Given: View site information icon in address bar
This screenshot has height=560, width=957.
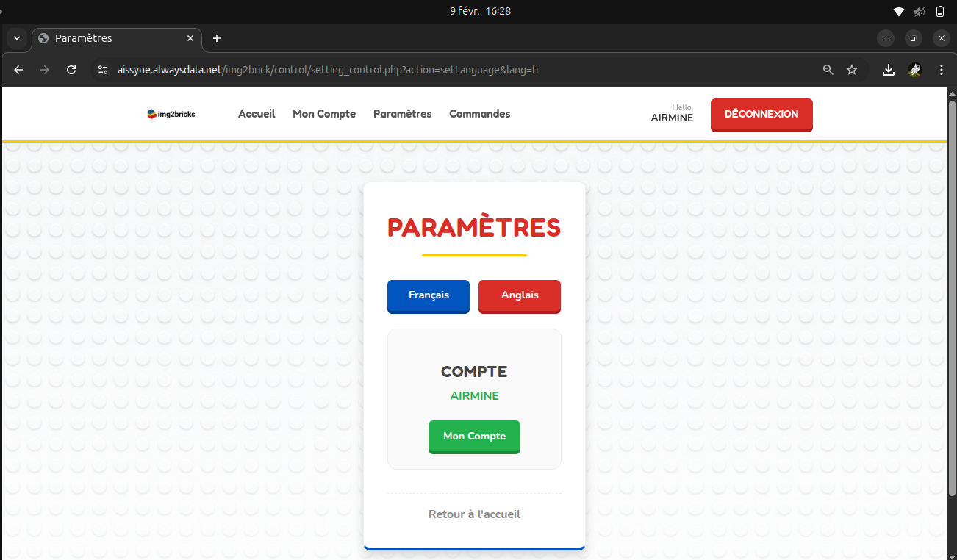Looking at the screenshot, I should tap(103, 70).
